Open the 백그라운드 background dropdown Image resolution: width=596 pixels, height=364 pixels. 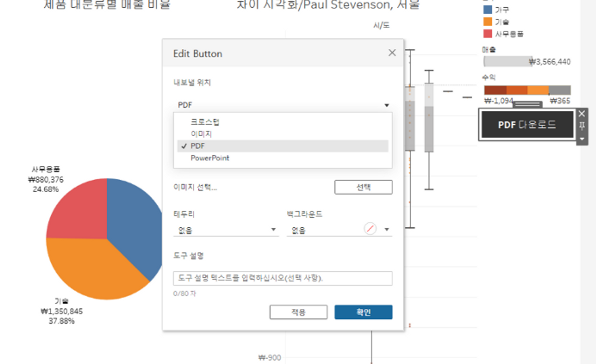point(387,229)
